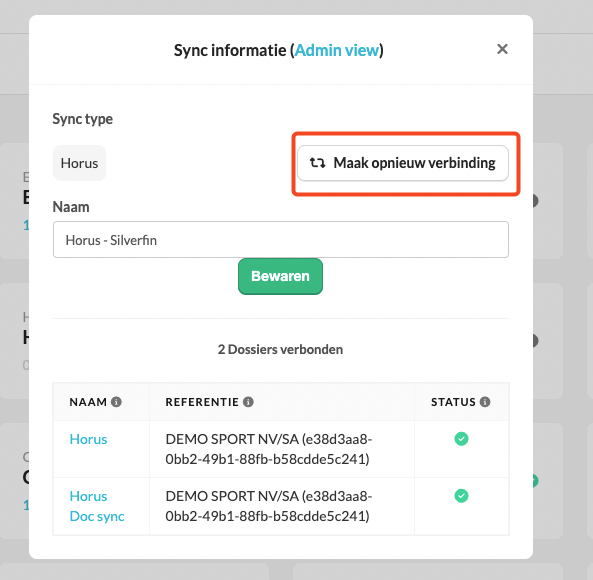
Task: Click the info icon beside REFERENTIE header
Action: click(248, 402)
